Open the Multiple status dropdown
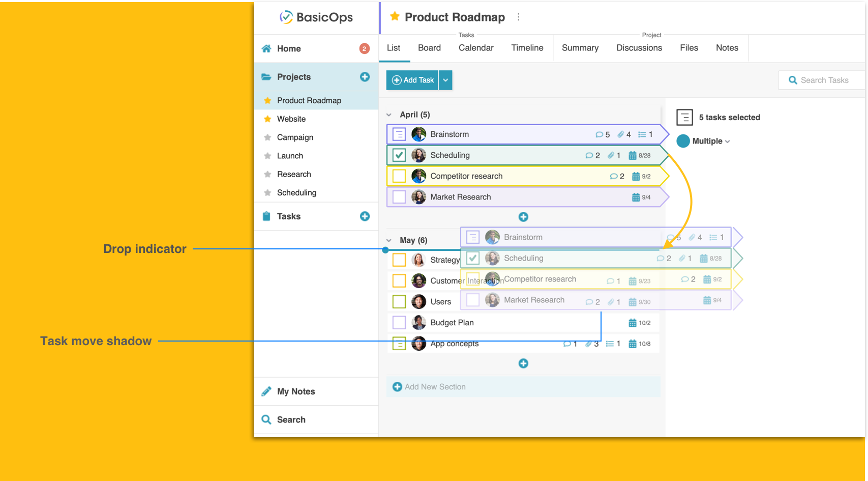The width and height of the screenshot is (868, 481). tap(711, 141)
